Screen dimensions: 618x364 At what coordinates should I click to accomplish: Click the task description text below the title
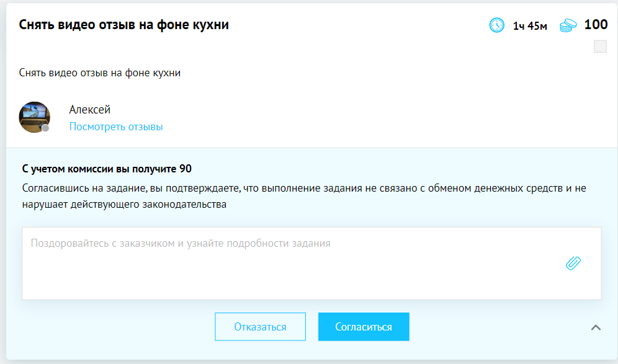click(100, 73)
